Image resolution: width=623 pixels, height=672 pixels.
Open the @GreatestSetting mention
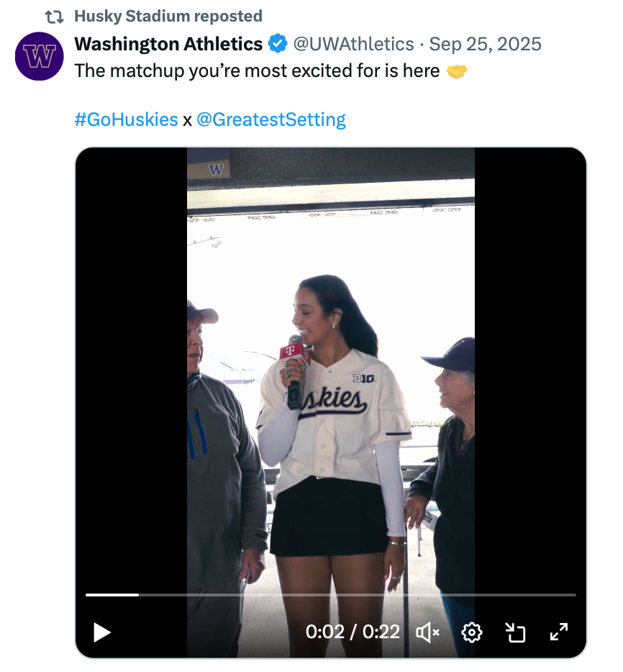(x=271, y=119)
